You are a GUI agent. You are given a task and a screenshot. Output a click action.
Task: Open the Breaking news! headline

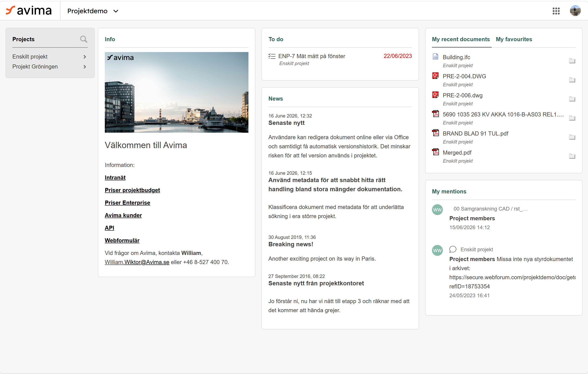291,244
